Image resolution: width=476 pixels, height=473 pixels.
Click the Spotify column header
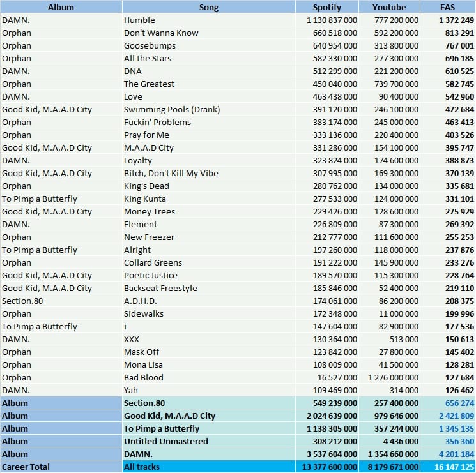(327, 7)
